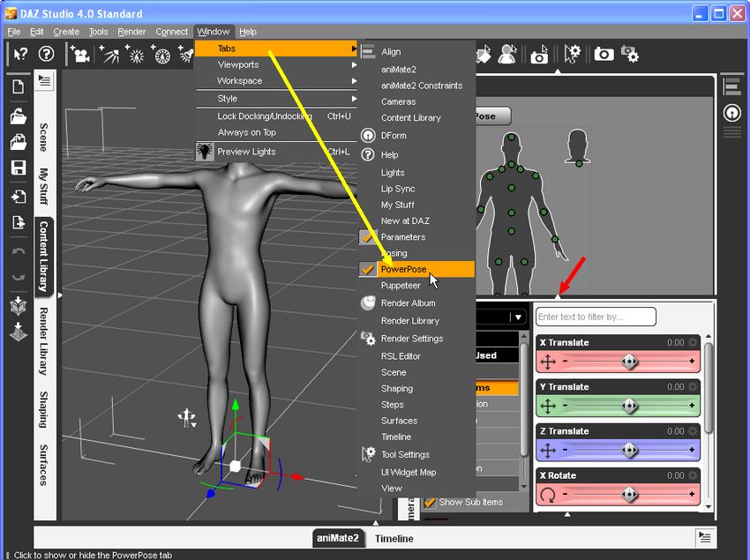Open the Scene side tab
This screenshot has width=750, height=560.
[x=44, y=138]
